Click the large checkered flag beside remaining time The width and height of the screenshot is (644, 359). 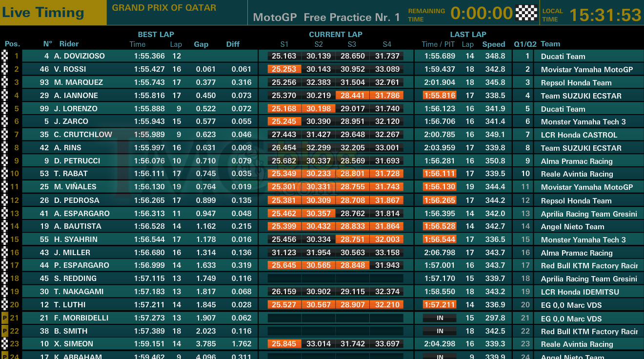pos(526,13)
